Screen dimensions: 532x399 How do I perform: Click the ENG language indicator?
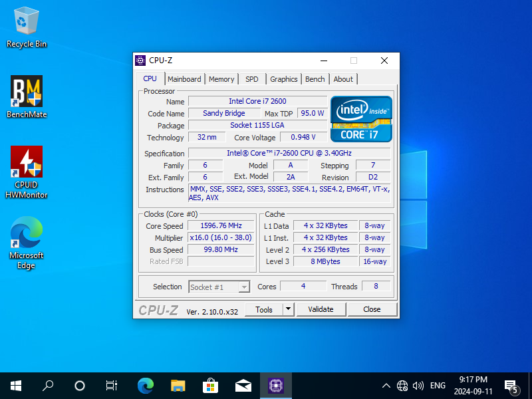click(x=438, y=386)
